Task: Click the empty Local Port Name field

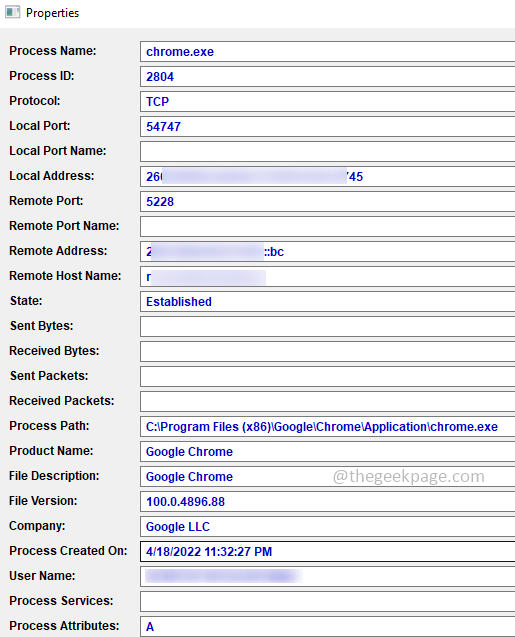Action: 327,152
